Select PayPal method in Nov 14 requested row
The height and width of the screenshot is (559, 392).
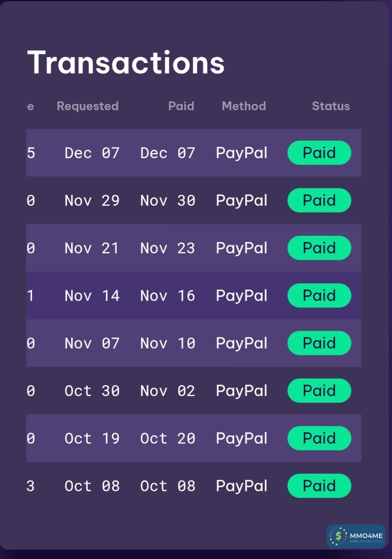click(x=241, y=296)
